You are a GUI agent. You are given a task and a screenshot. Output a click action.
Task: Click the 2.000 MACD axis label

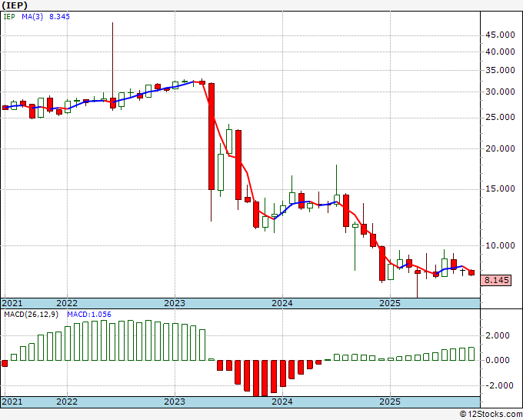(498, 335)
